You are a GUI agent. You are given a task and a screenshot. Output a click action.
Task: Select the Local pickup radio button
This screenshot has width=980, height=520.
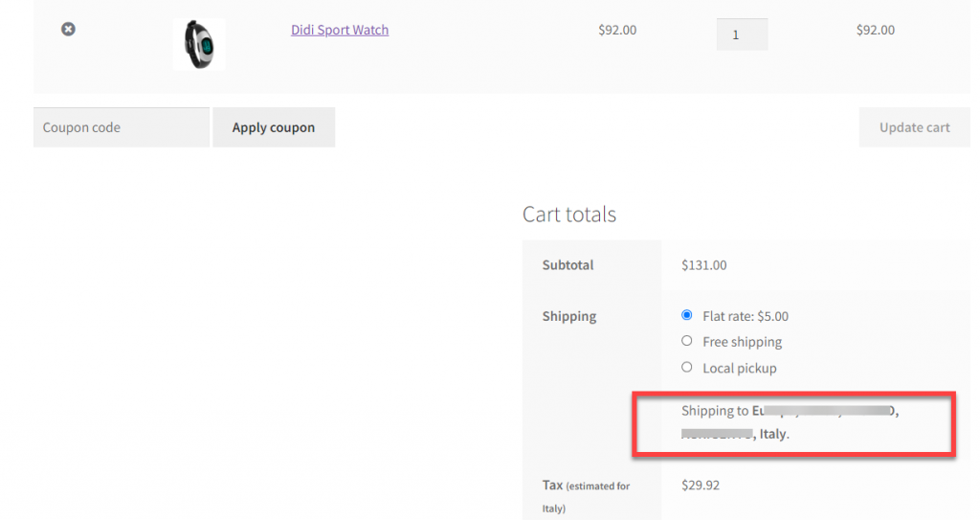tap(687, 368)
